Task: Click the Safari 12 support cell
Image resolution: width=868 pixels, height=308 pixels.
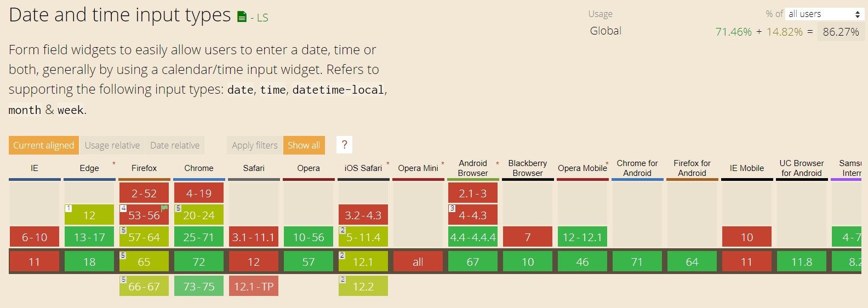Action: tap(254, 262)
